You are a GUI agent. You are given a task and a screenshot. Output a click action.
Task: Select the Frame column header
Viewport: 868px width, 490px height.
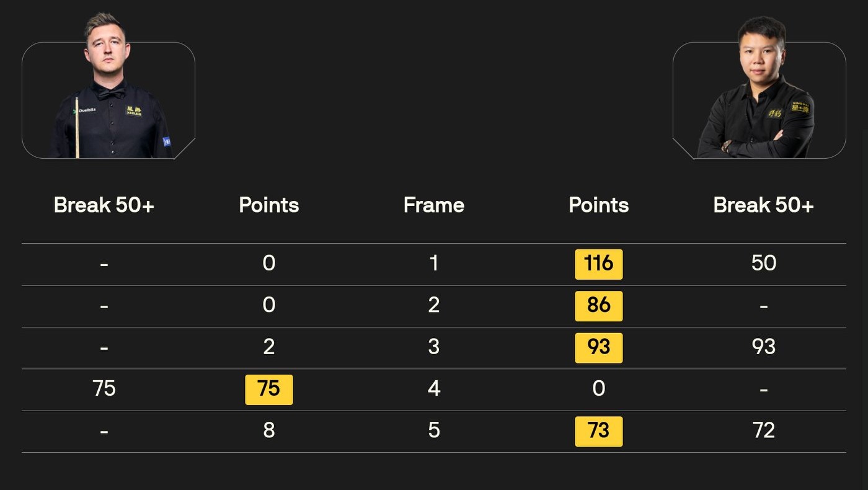coord(433,205)
